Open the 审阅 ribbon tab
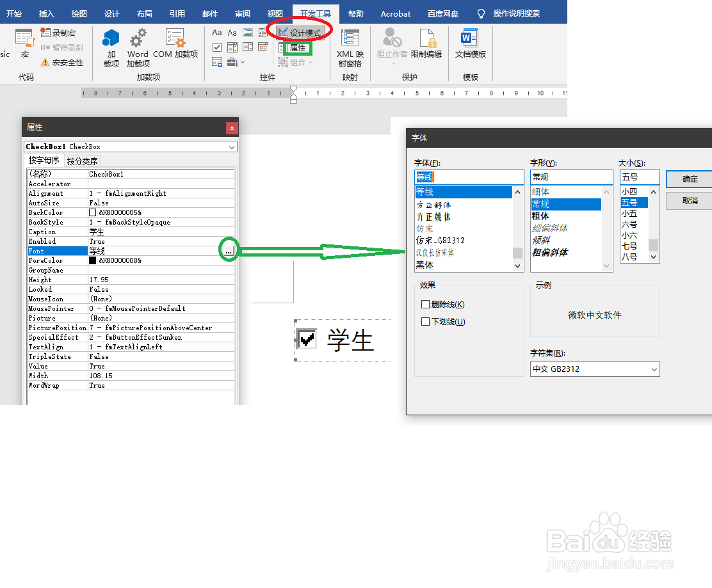The width and height of the screenshot is (712, 588). [243, 13]
